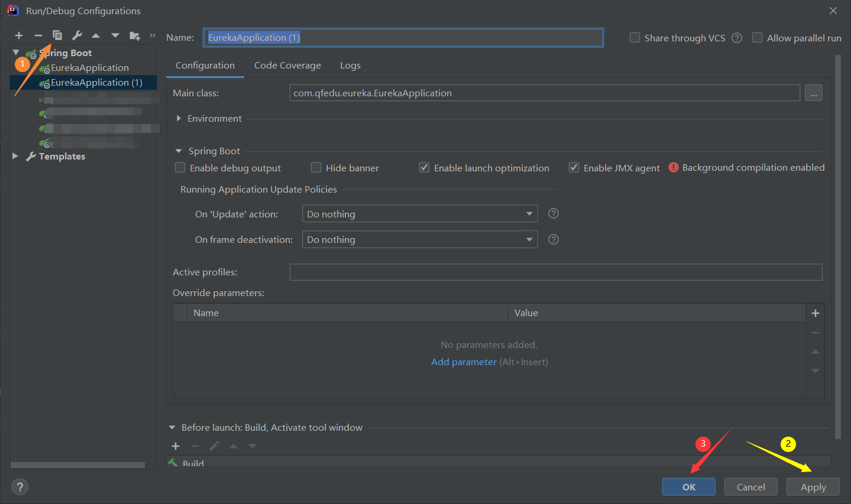Collapse the Spring Boot tree node
Image resolution: width=851 pixels, height=504 pixels.
(x=16, y=53)
